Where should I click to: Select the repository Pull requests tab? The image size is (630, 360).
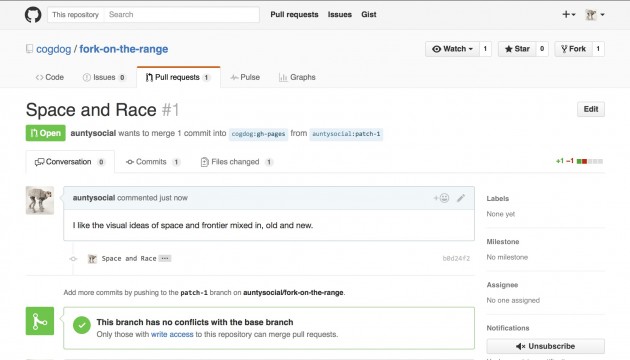178,77
